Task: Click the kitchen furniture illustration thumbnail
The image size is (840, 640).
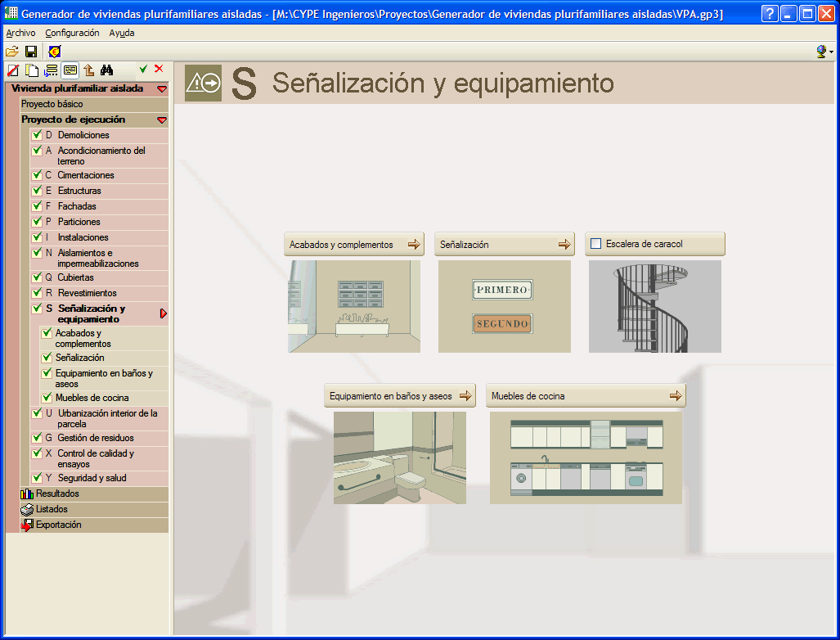Action: [586, 457]
